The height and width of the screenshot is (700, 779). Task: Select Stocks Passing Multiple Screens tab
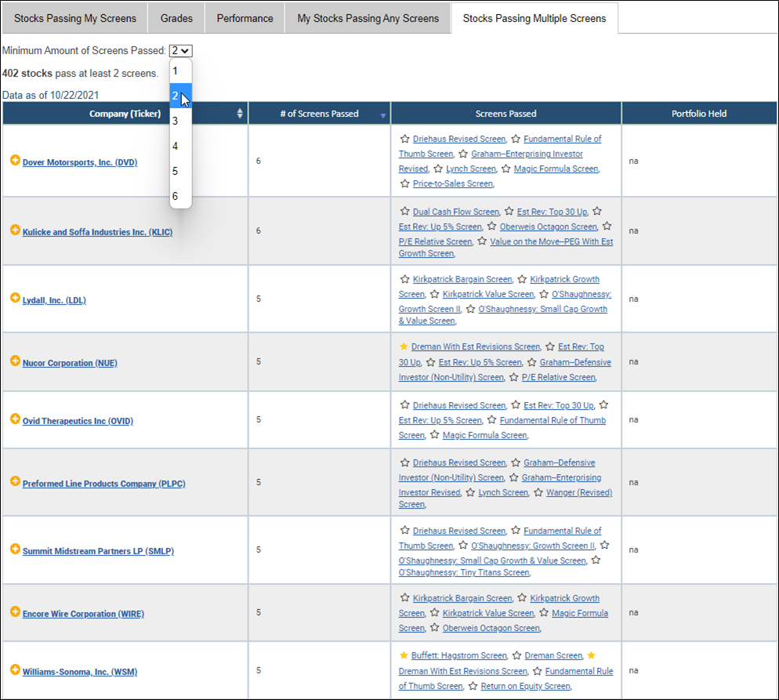click(x=534, y=18)
